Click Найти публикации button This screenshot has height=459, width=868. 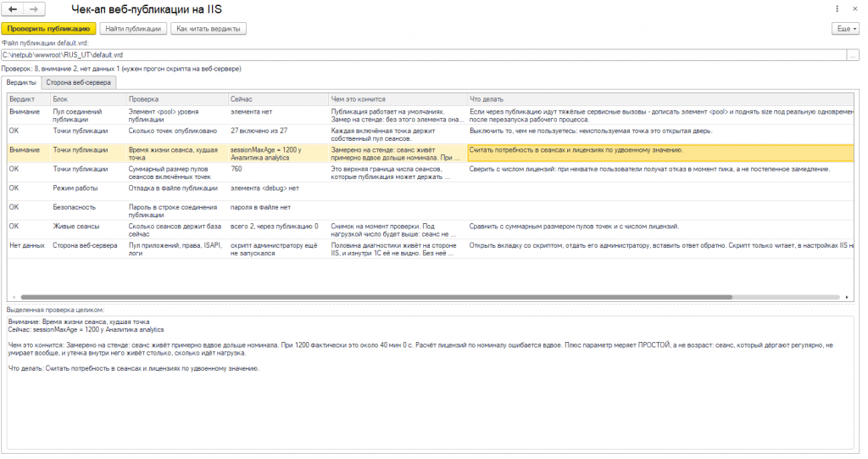133,29
